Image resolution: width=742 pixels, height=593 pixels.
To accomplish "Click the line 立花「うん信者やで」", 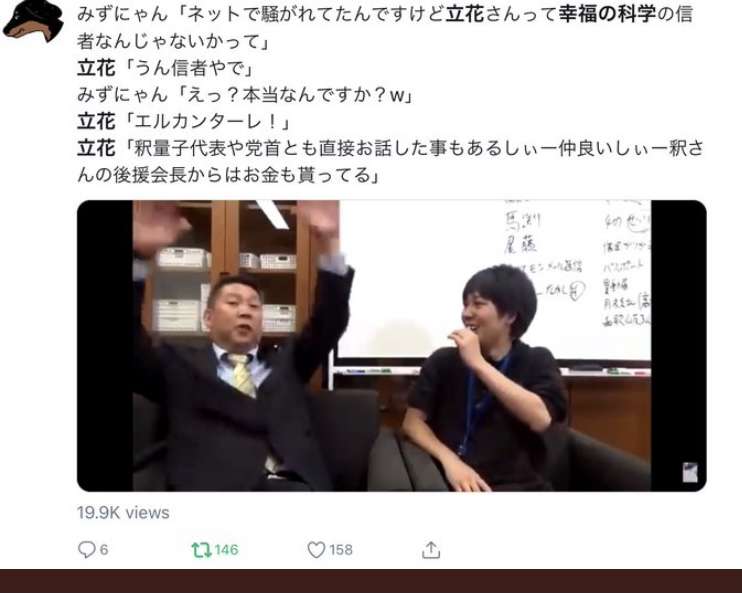I will tap(165, 68).
